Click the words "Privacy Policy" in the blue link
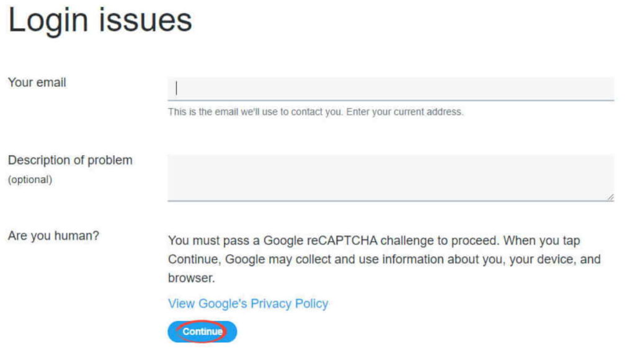Image resolution: width=635 pixels, height=364 pixels. pos(289,304)
